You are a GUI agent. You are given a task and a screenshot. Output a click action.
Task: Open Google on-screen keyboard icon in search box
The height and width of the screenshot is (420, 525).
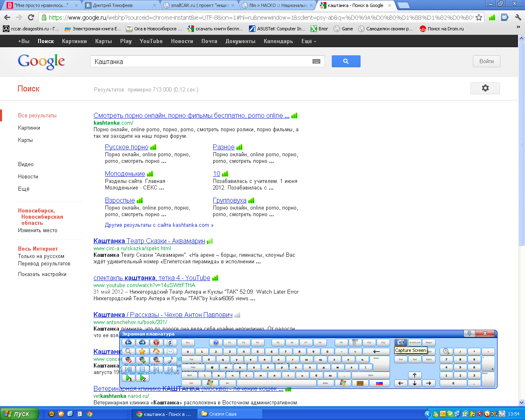pyautogui.click(x=316, y=62)
